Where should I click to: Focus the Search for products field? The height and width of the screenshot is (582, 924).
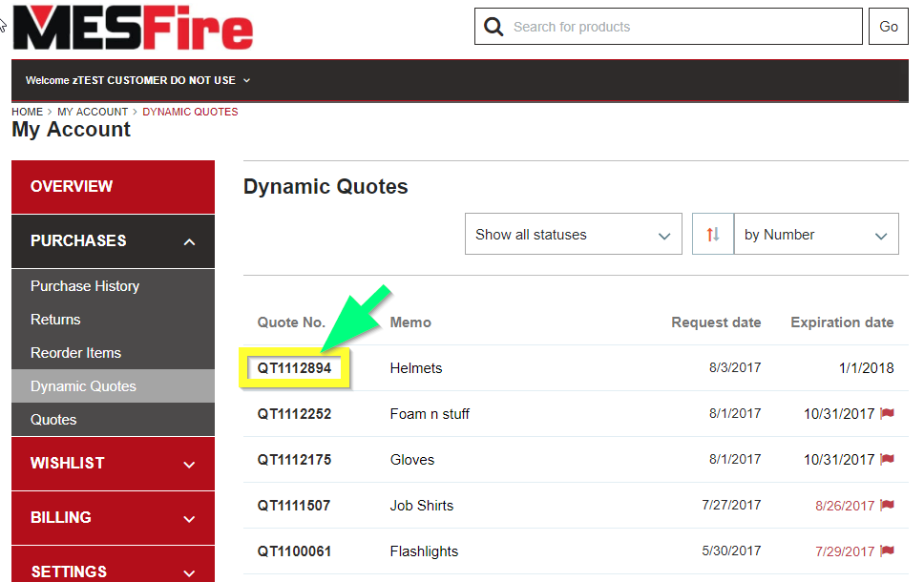(x=668, y=27)
